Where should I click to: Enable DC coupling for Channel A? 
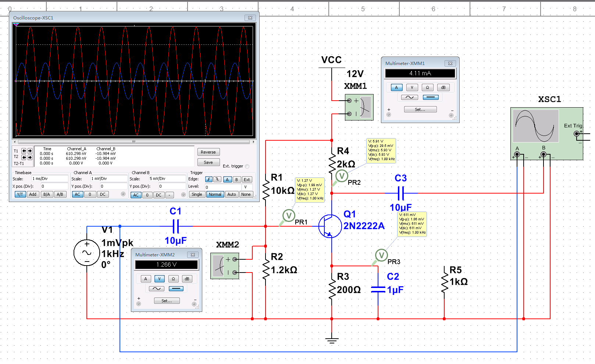pyautogui.click(x=103, y=195)
